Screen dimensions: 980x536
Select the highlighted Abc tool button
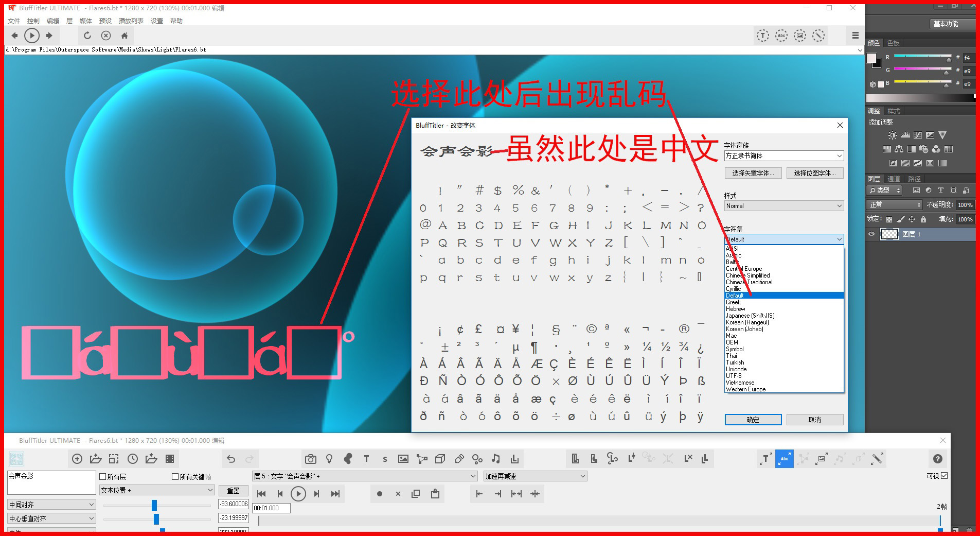[x=785, y=459]
